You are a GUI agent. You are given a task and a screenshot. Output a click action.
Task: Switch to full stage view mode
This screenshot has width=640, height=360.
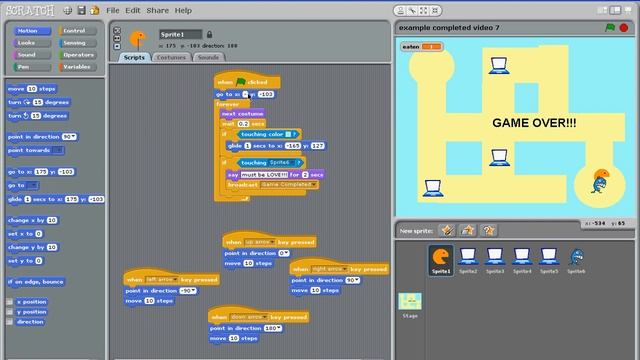(x=615, y=10)
